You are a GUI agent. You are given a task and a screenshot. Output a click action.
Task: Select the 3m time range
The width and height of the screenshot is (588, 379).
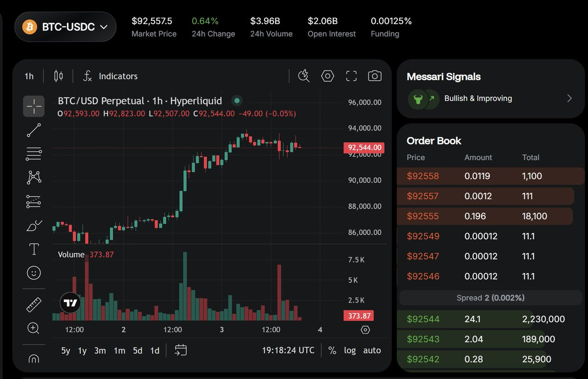click(100, 350)
